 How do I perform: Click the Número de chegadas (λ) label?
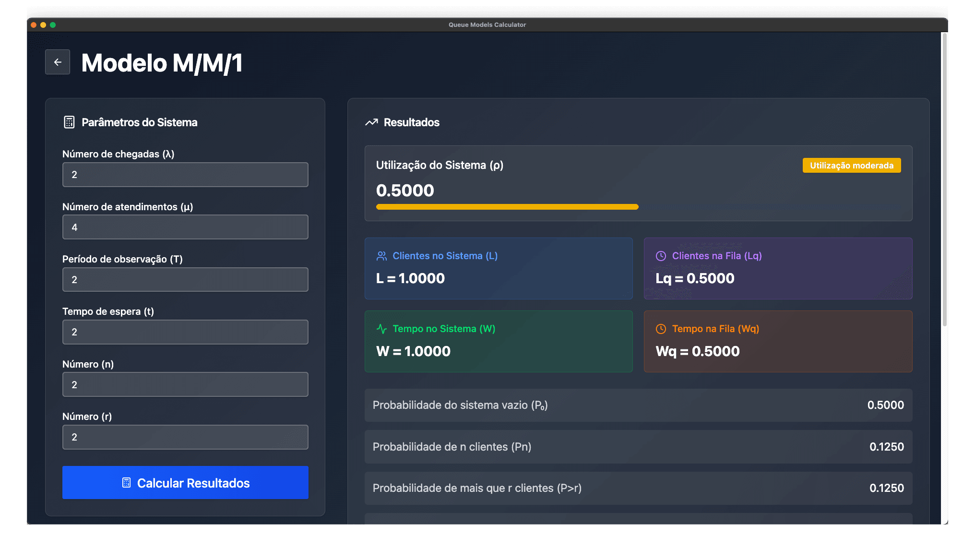[118, 154]
